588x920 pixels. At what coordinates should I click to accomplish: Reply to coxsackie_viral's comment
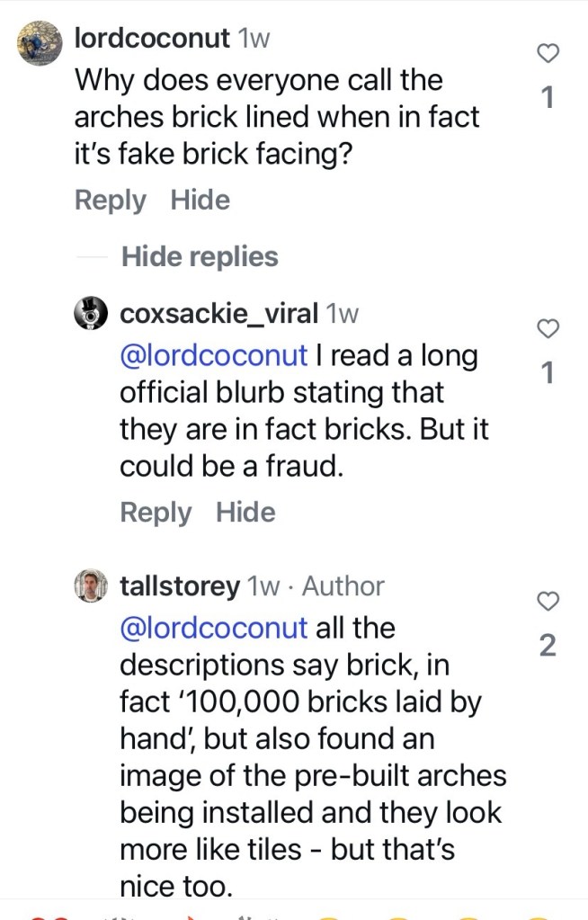tap(156, 513)
